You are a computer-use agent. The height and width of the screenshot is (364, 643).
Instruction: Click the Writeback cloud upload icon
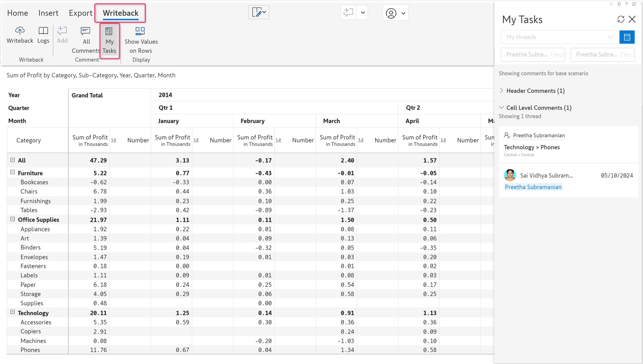20,30
